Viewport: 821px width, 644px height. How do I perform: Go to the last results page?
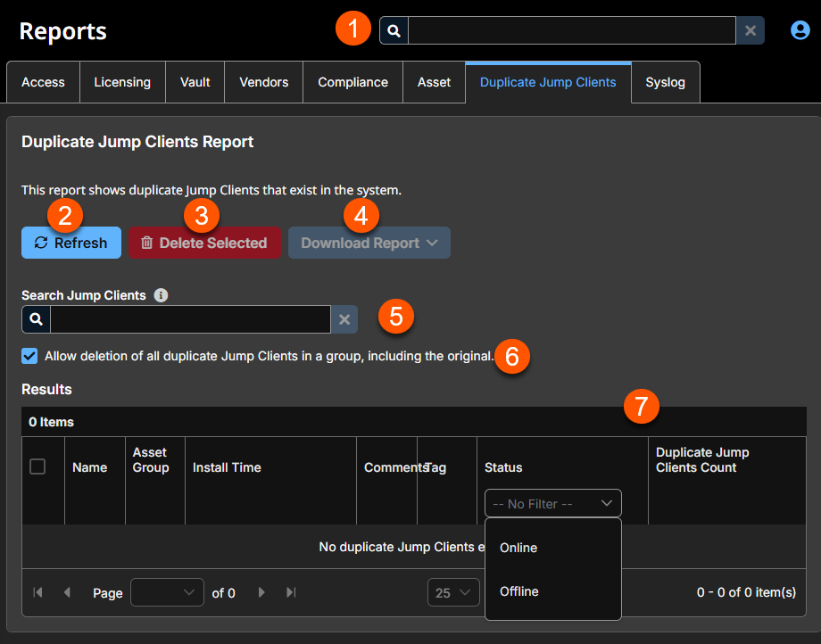(291, 592)
